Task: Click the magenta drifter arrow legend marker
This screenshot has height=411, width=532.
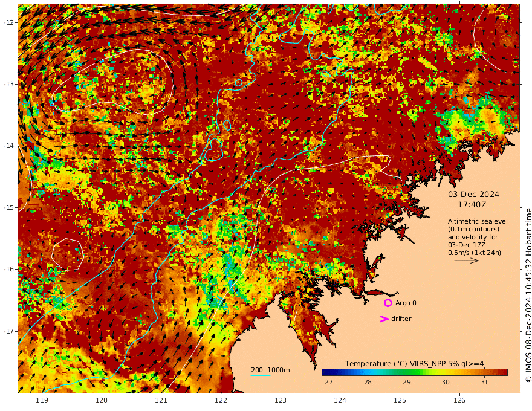Action: 384,319
